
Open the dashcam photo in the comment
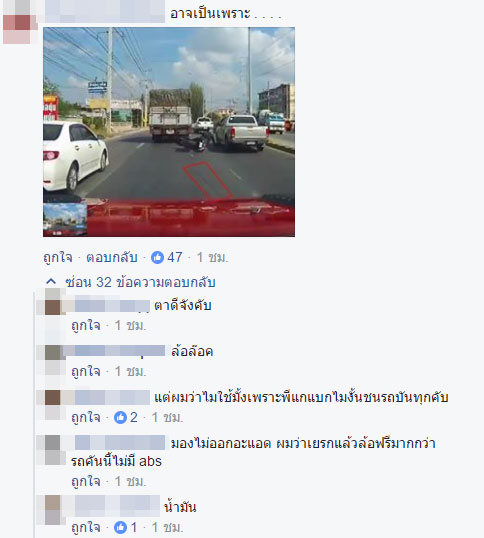(169, 132)
